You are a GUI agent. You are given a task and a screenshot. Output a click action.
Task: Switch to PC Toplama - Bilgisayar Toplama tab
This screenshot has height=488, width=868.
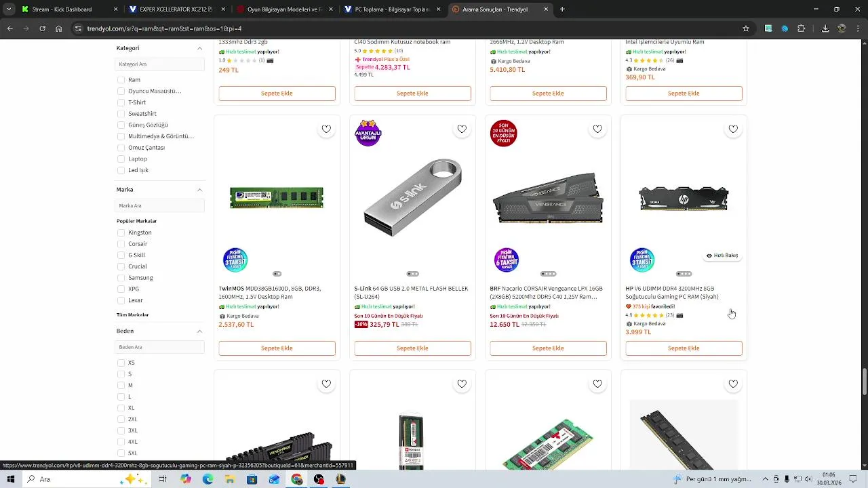pos(392,9)
